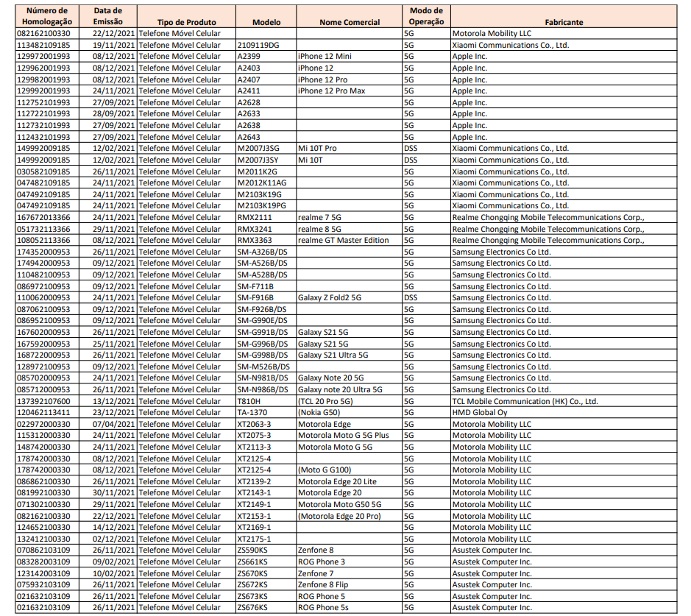
Task: Click the 'Modelo' column header
Action: coord(266,16)
